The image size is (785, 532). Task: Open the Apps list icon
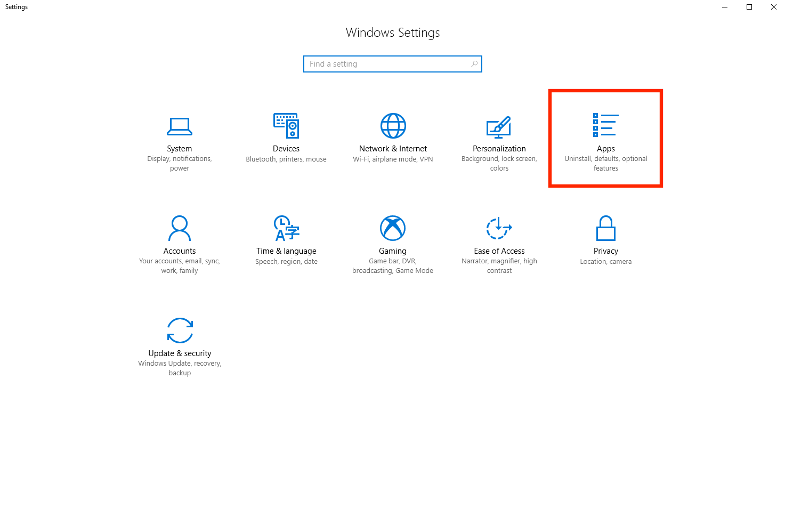coord(606,125)
